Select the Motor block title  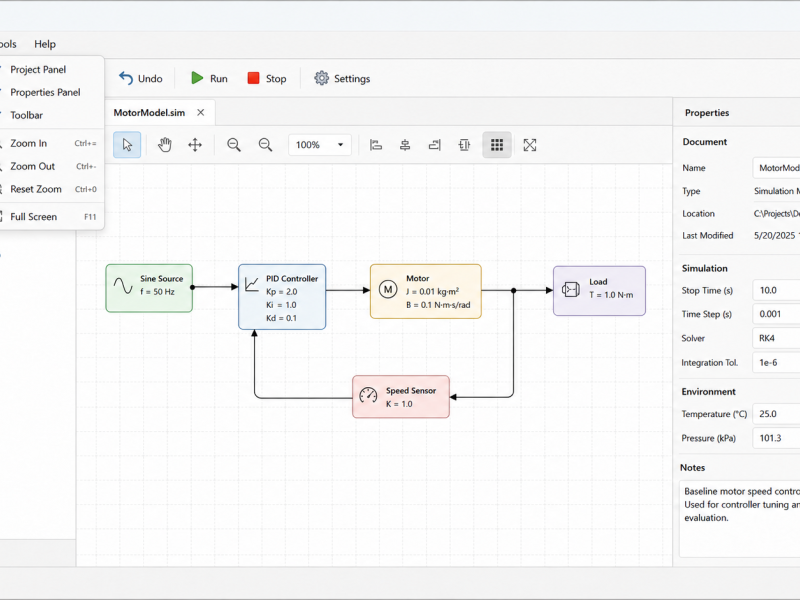(x=417, y=278)
